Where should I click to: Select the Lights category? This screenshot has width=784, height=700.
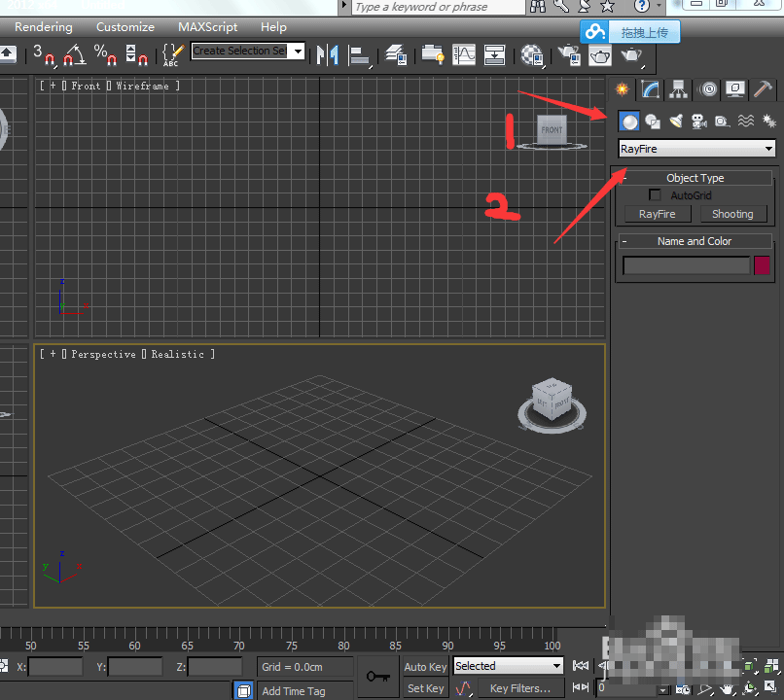point(676,122)
